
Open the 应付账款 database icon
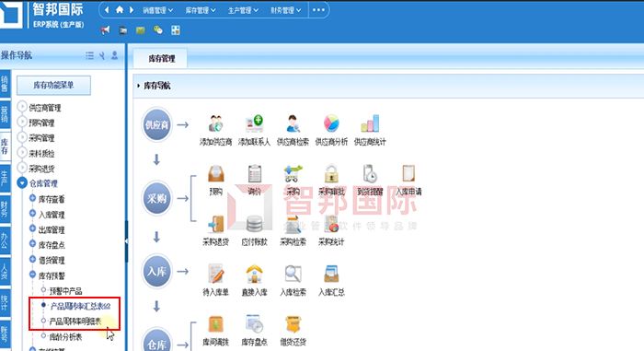[254, 224]
